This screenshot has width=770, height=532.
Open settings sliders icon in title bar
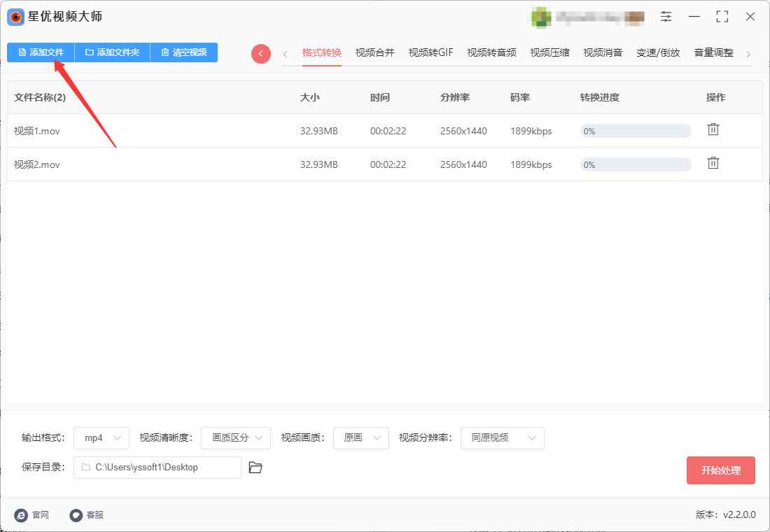(x=666, y=16)
